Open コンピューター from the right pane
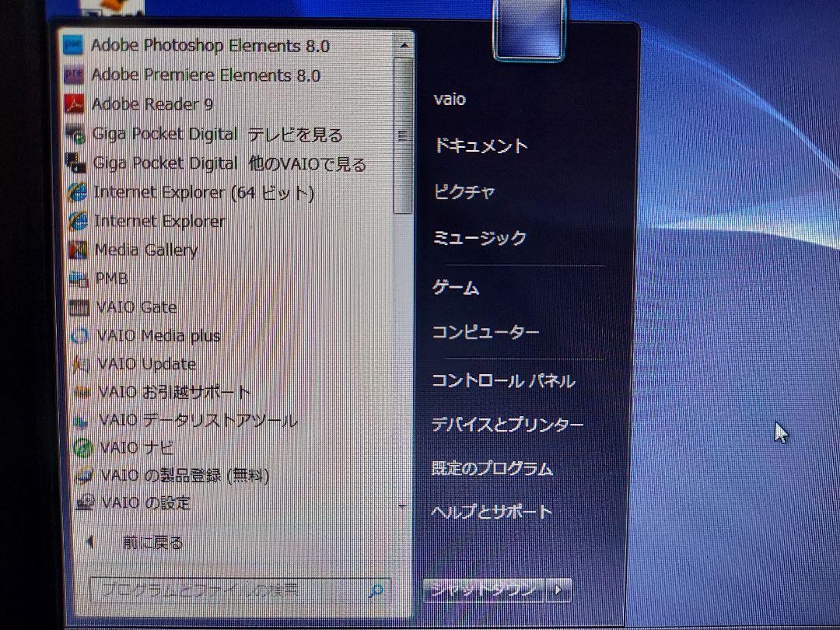 (x=485, y=333)
